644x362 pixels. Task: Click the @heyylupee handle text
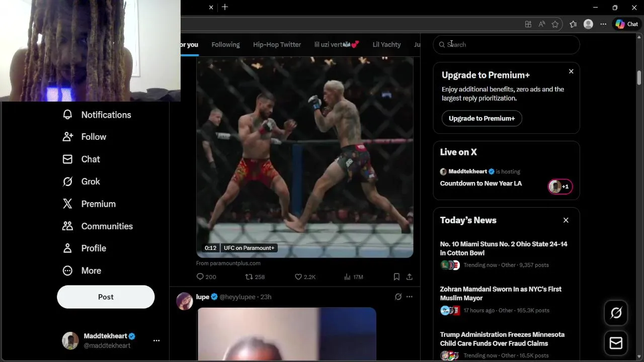(x=237, y=297)
